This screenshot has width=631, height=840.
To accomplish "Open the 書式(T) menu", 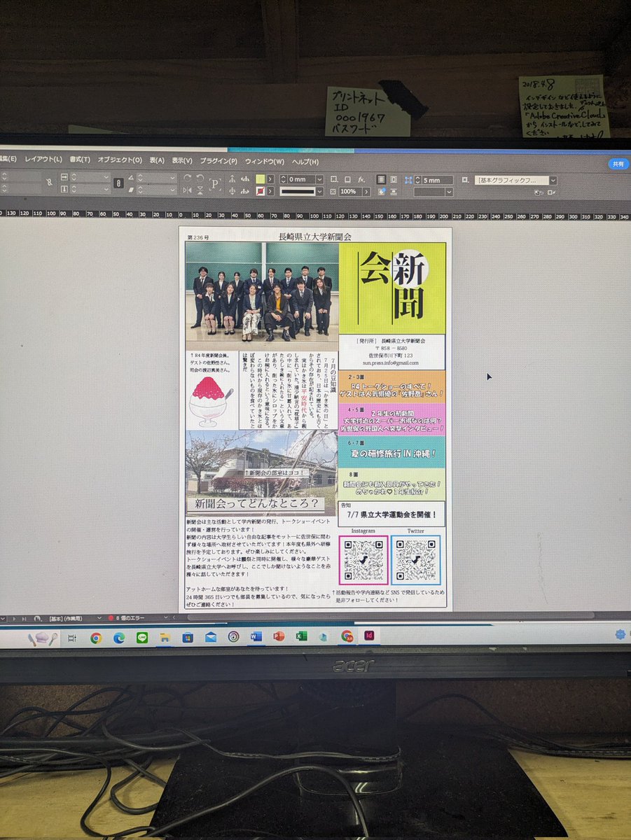I will (80, 160).
